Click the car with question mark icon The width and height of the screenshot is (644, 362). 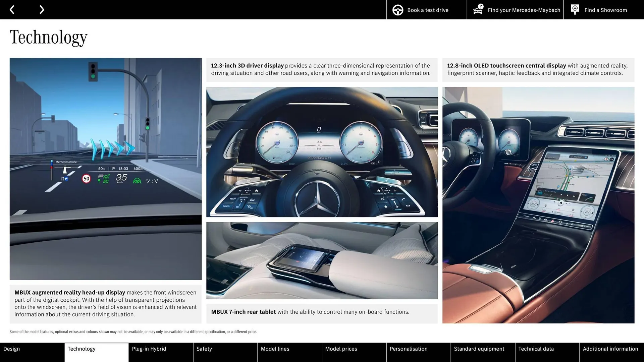(x=478, y=10)
